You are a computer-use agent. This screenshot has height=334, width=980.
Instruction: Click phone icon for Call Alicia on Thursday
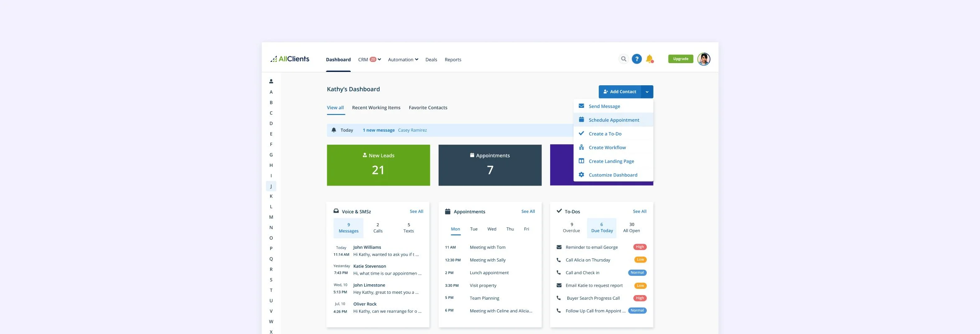pyautogui.click(x=559, y=260)
